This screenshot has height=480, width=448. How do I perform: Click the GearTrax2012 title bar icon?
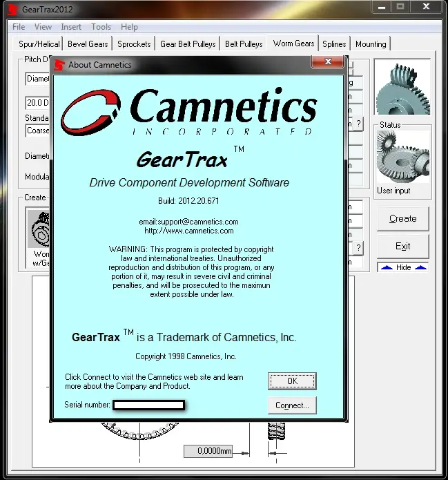[x=12, y=9]
